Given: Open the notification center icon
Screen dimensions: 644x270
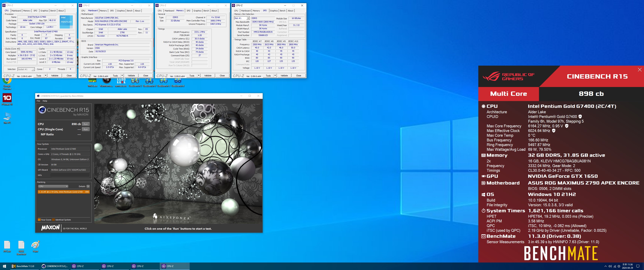Looking at the screenshot, I should 638,266.
